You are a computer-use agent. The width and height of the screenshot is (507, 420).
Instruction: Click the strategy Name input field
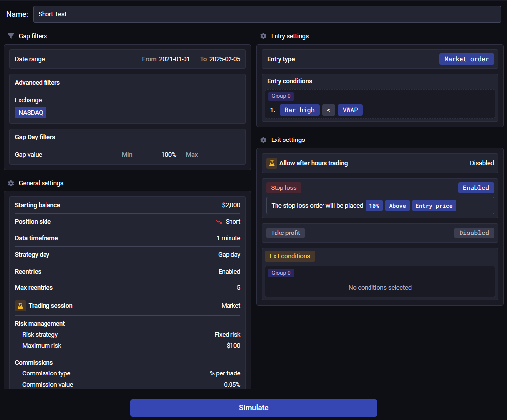[x=267, y=14]
